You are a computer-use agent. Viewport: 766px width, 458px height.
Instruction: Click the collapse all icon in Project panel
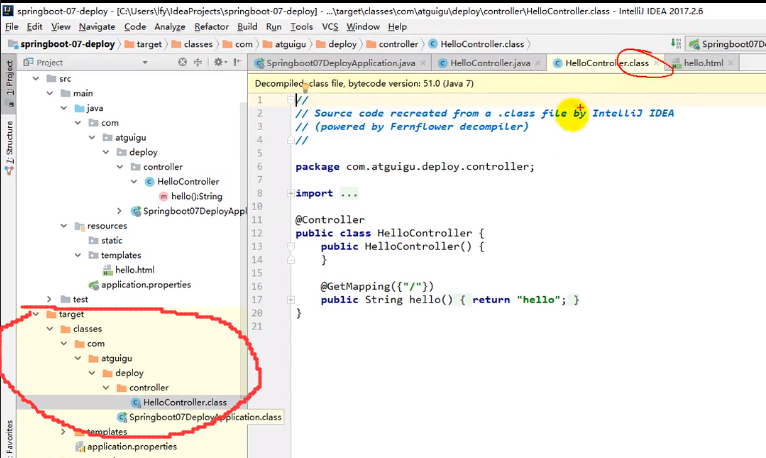(198, 62)
